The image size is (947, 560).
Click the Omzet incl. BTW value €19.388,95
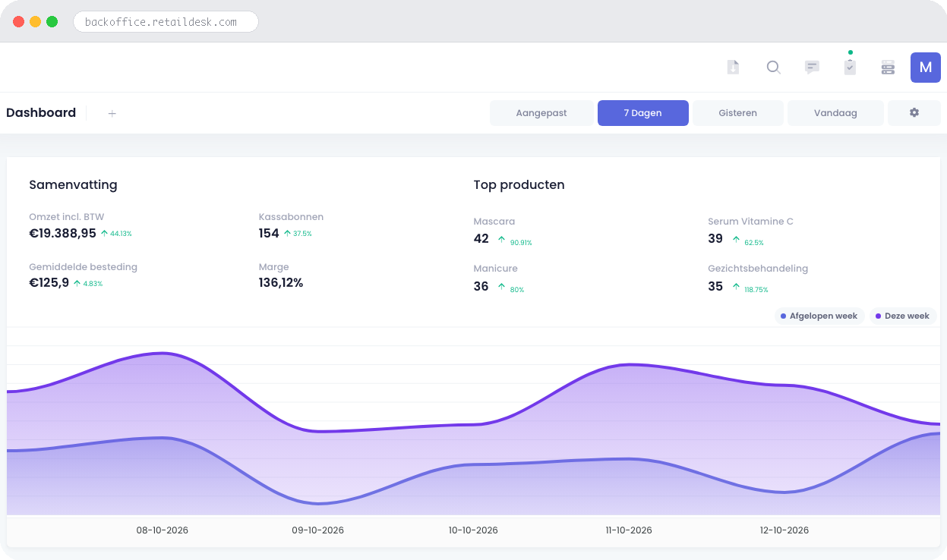[x=62, y=233]
